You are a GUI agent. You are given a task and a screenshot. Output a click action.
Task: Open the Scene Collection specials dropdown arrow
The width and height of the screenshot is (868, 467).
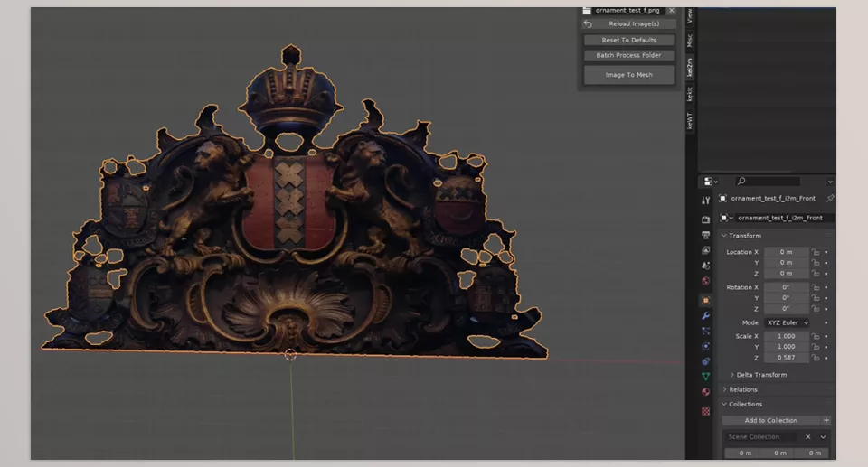(x=823, y=436)
